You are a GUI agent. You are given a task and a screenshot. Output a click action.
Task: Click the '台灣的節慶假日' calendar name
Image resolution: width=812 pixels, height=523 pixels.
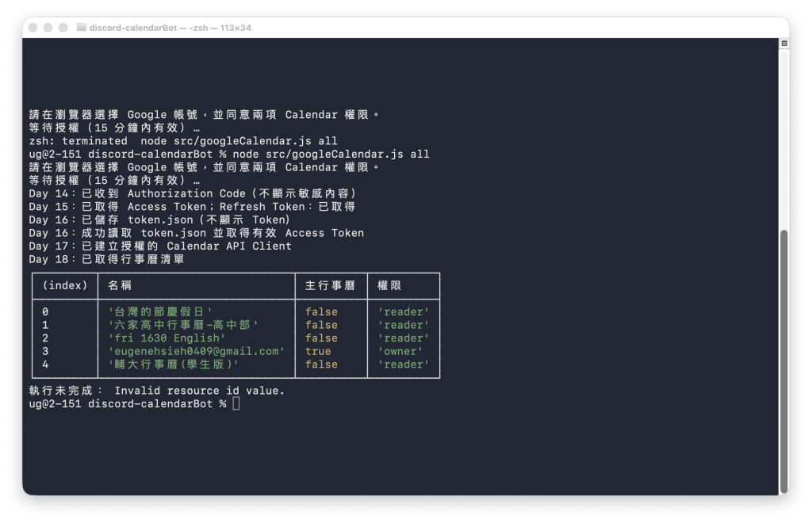[160, 312]
